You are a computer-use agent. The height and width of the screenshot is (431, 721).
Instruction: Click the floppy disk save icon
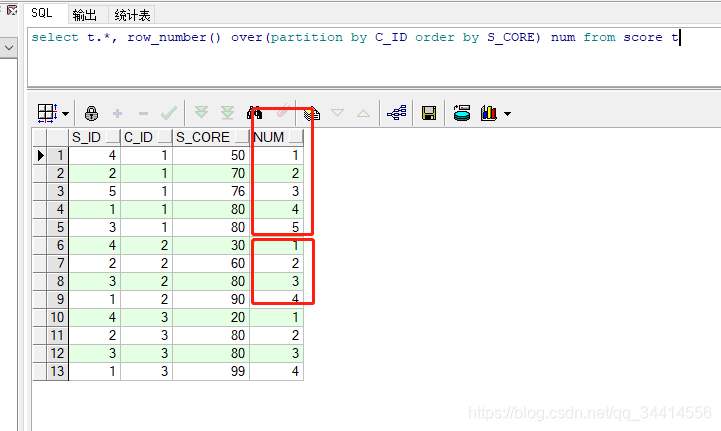429,113
